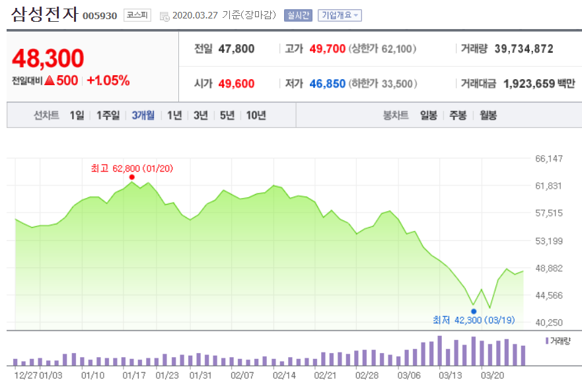Click the 하한가 33,500 text

[382, 84]
